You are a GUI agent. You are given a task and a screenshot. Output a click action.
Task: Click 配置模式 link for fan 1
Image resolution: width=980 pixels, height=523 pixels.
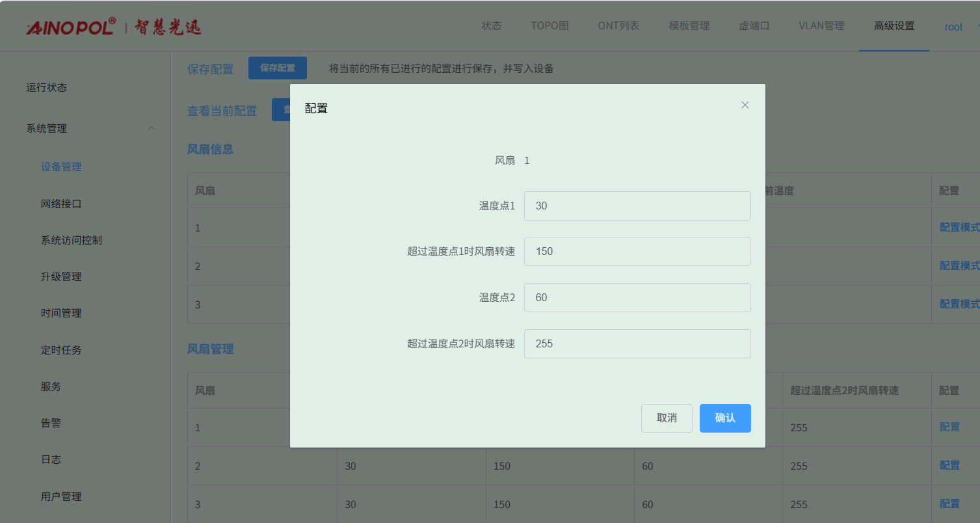[x=959, y=228]
